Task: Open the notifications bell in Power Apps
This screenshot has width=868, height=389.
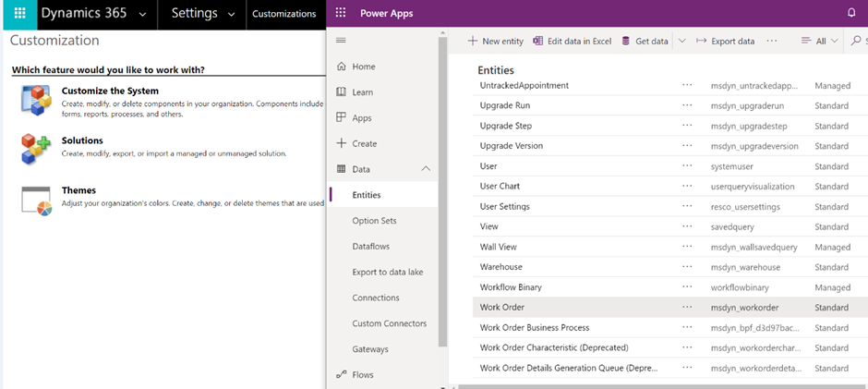Action: pos(851,13)
